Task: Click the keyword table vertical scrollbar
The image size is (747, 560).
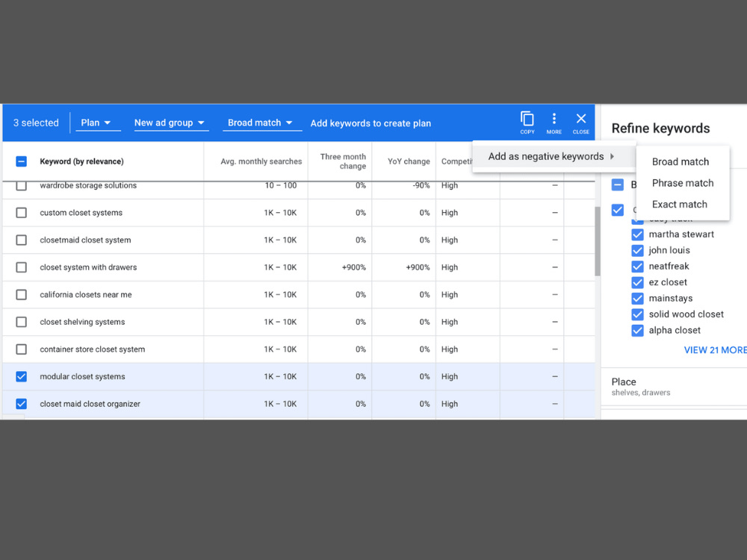Action: (x=598, y=241)
